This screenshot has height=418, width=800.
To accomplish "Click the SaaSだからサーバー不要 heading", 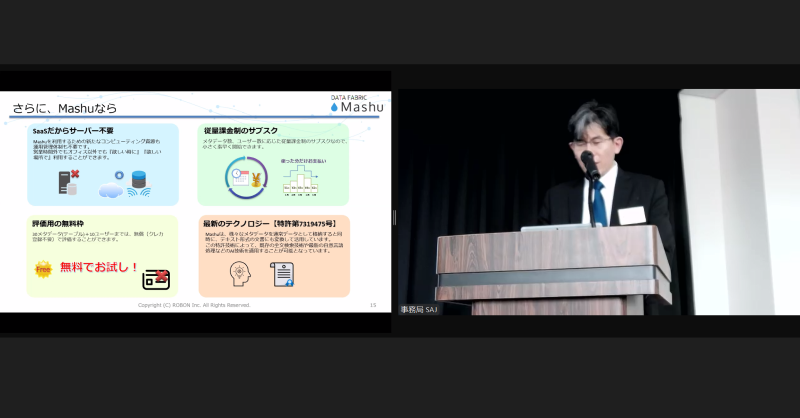I will click(x=70, y=131).
